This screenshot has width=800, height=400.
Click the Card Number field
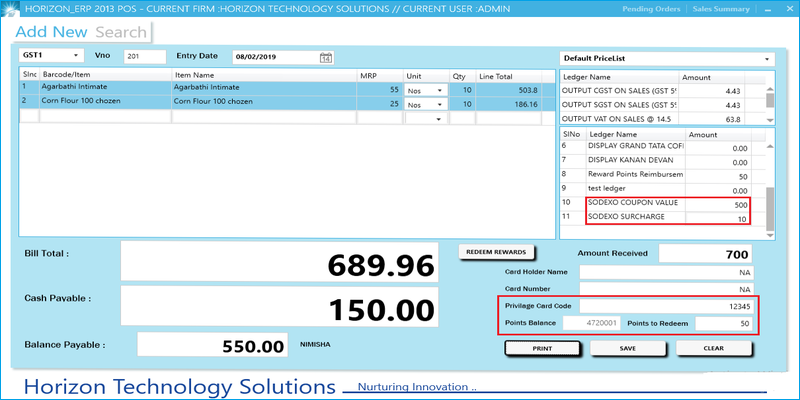666,289
